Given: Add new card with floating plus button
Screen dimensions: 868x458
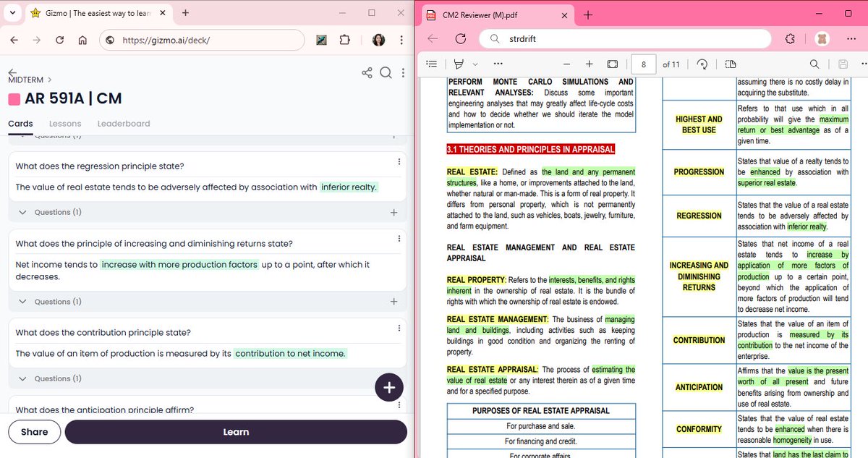Looking at the screenshot, I should click(x=389, y=387).
